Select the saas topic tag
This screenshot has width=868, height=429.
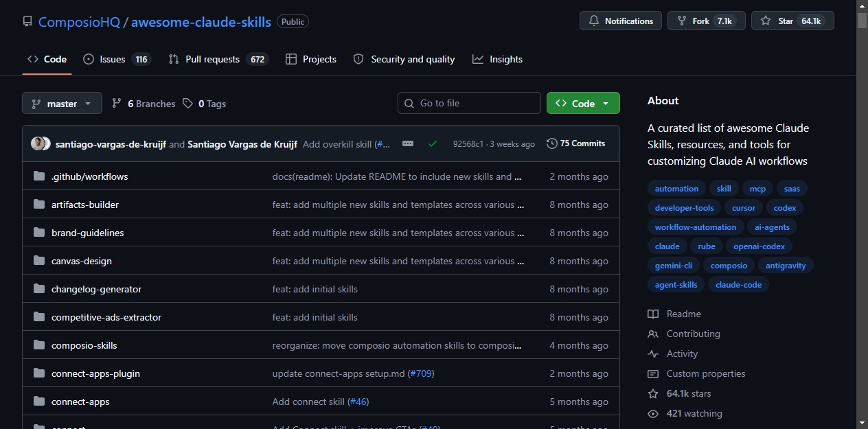point(792,189)
